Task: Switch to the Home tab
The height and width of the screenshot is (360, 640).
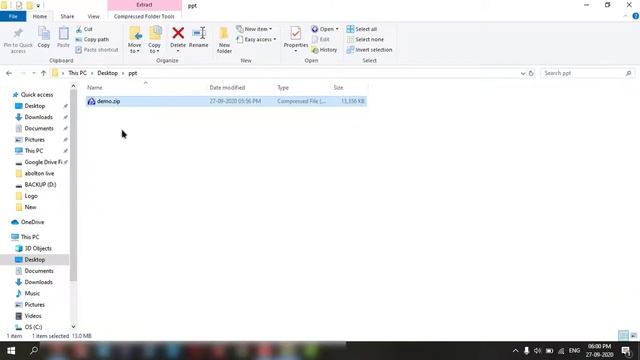Action: (x=40, y=16)
